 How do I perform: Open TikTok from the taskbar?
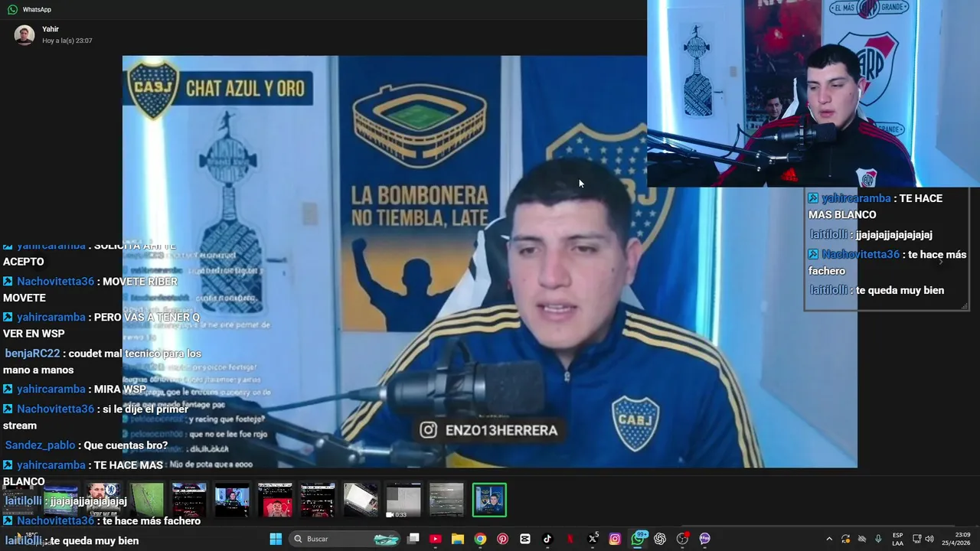(547, 539)
